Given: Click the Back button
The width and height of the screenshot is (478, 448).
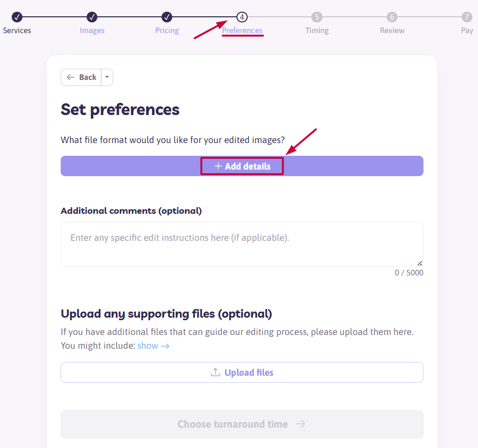Looking at the screenshot, I should click(81, 77).
